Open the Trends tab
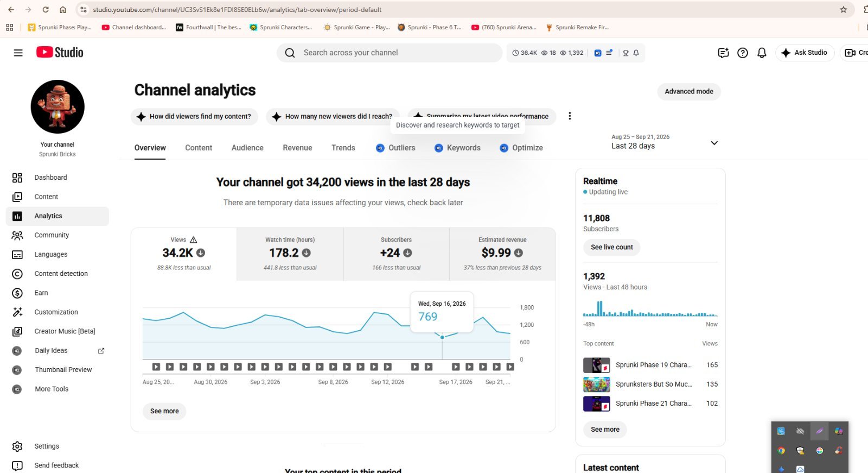The height and width of the screenshot is (473, 868). tap(343, 148)
